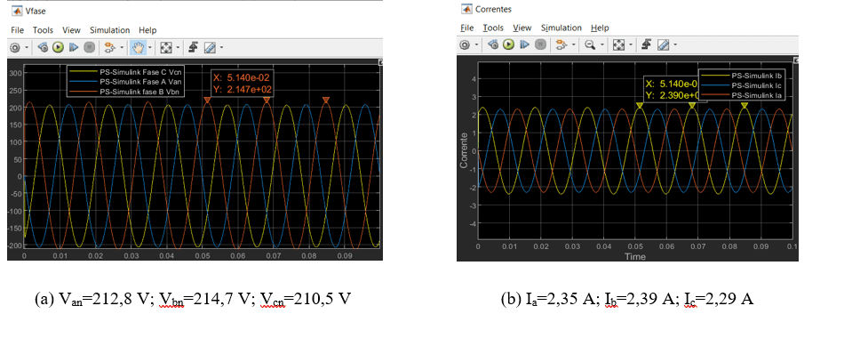The width and height of the screenshot is (868, 338).
Task: Click the Stop button in Vfase toolbar
Action: click(89, 48)
